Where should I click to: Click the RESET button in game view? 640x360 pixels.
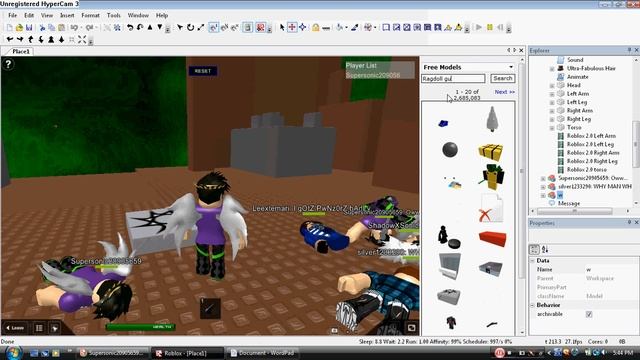click(x=203, y=71)
